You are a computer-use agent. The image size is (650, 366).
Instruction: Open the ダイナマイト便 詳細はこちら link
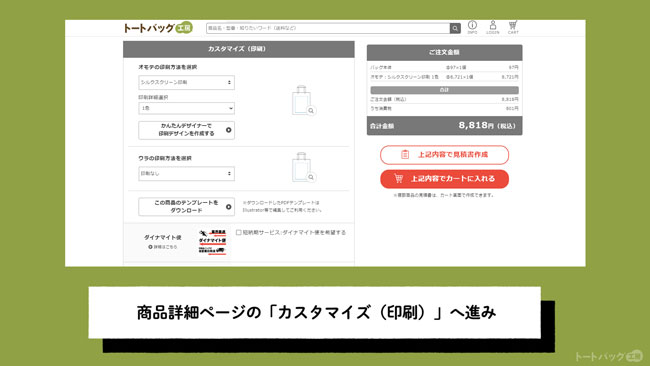click(x=163, y=247)
